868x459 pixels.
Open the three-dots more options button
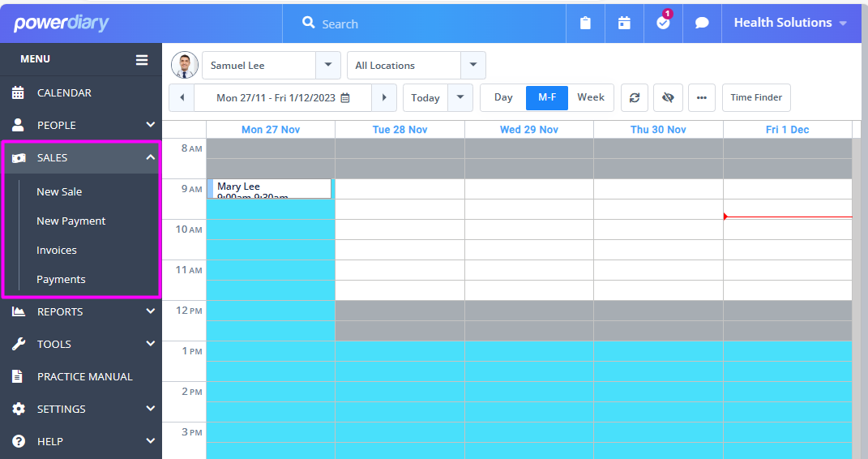[702, 97]
